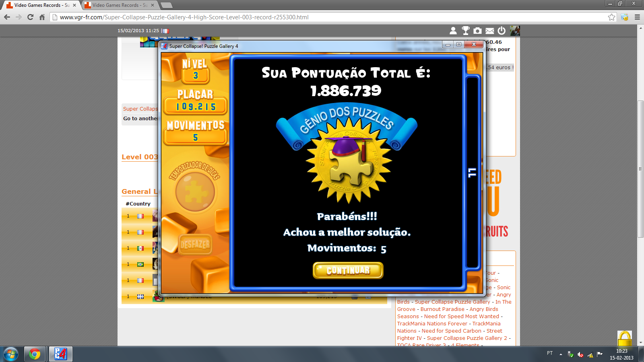
Task: Click the Desfazer undo button
Action: pyautogui.click(x=195, y=244)
